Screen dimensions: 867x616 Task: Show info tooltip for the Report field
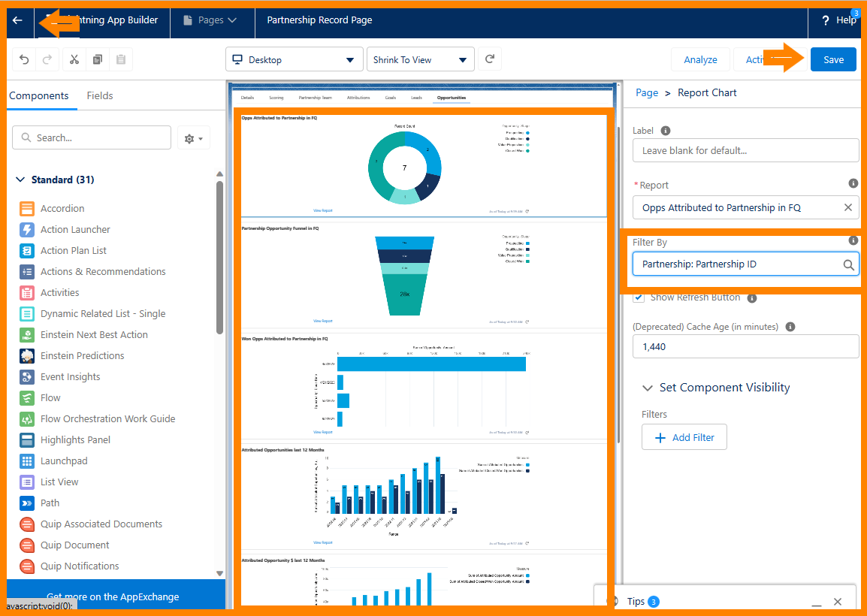853,183
